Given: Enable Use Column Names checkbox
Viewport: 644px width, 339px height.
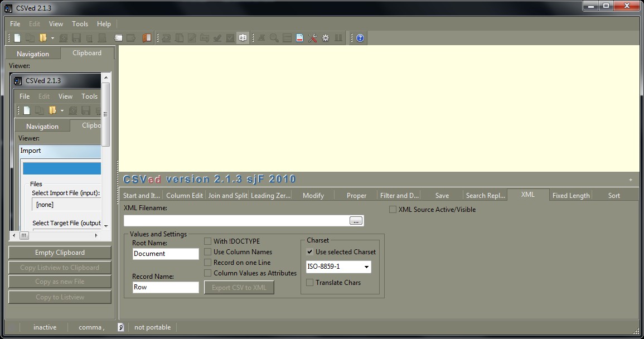Looking at the screenshot, I should coord(208,252).
